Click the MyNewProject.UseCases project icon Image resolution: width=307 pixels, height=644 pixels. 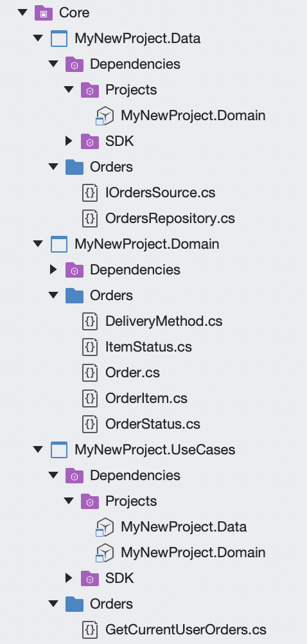click(58, 450)
